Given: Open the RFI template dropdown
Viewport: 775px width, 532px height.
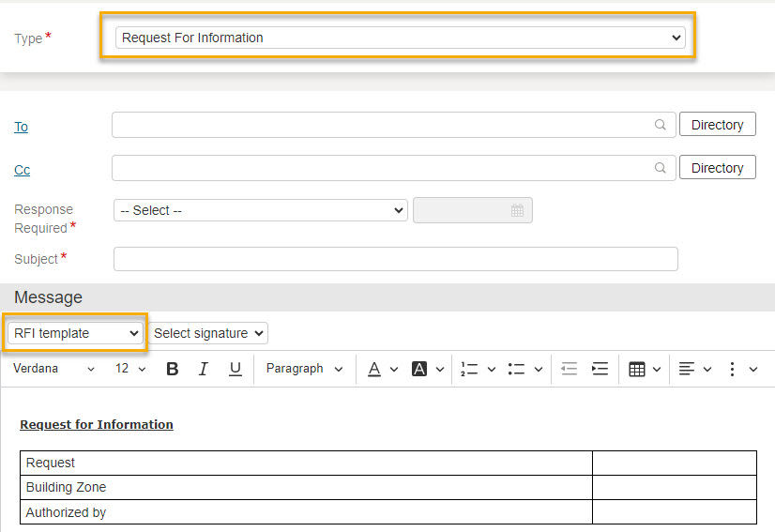Looking at the screenshot, I should pyautogui.click(x=75, y=333).
